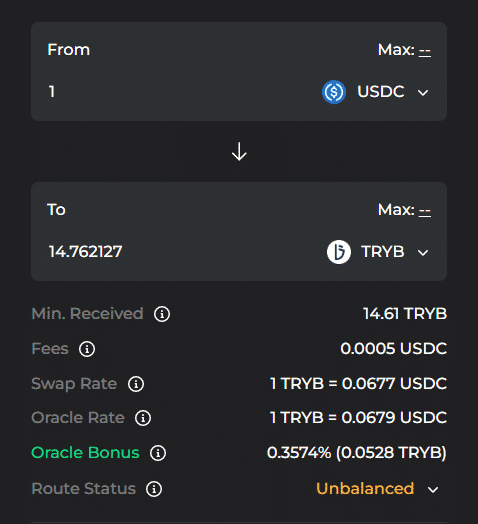Viewport: 478px width, 524px height.
Task: Click the green Oracle Bonus label
Action: point(85,452)
